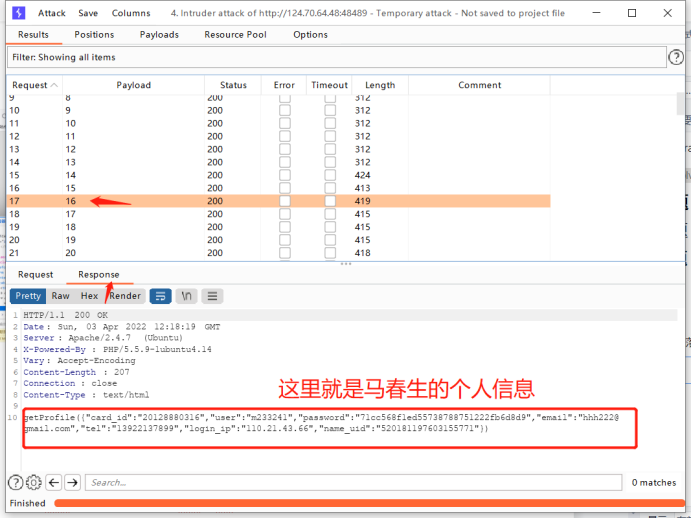Image resolution: width=692 pixels, height=518 pixels.
Task: Go to previous search match arrow
Action: pos(54,482)
